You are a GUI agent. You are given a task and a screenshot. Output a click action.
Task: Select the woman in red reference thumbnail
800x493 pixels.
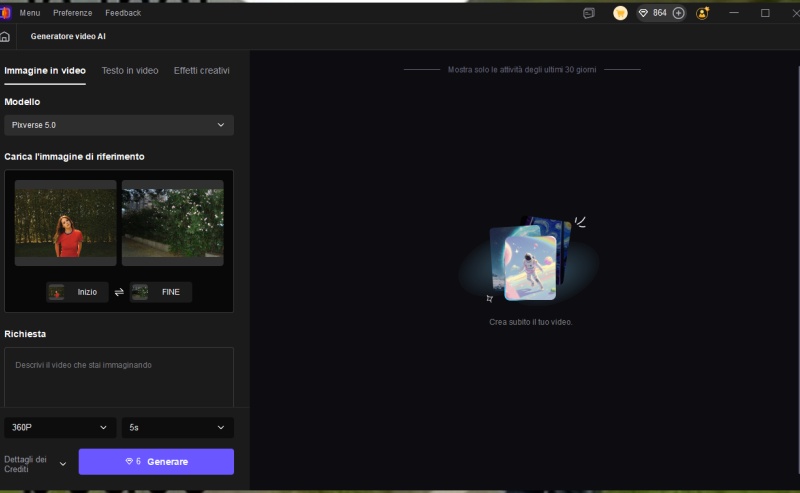65,223
